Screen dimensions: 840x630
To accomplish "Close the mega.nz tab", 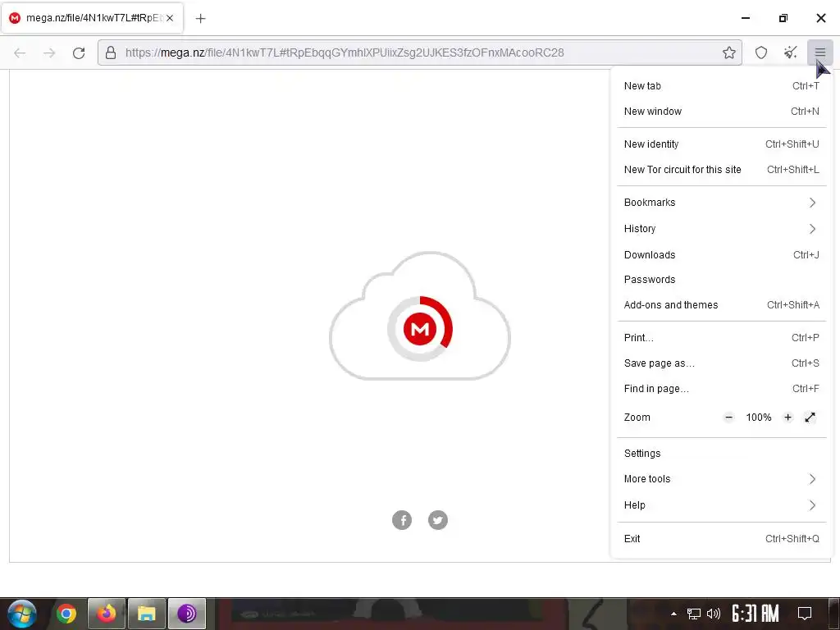I will (169, 18).
